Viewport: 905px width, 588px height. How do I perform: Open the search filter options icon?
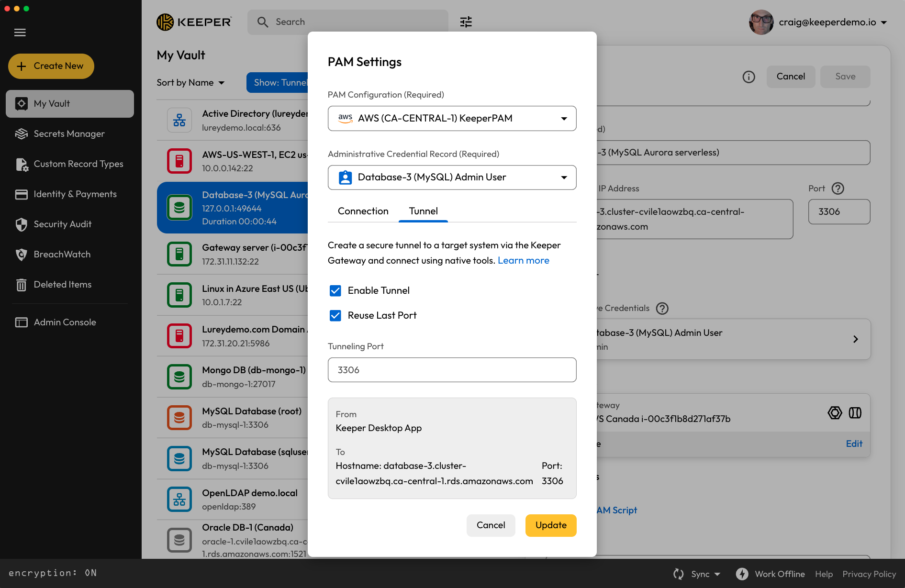pos(466,22)
